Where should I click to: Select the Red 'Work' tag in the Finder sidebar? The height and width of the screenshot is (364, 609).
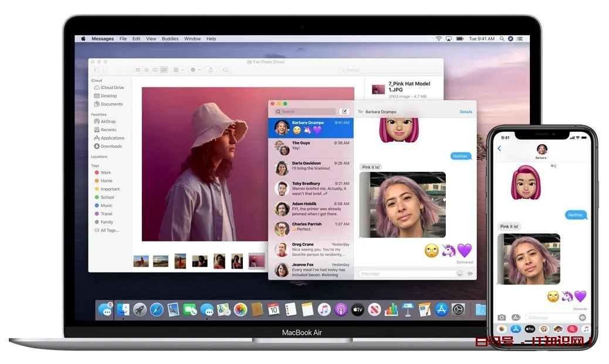(x=106, y=172)
